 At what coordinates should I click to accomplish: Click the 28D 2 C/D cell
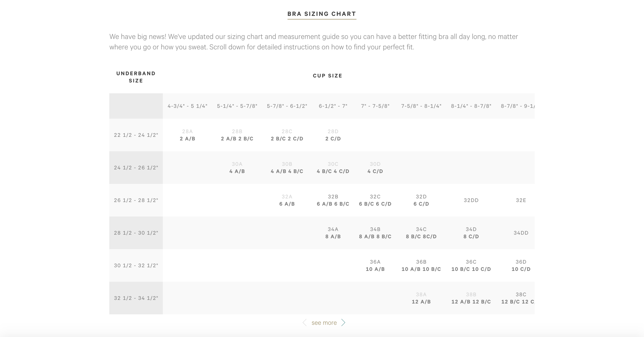pos(333,135)
